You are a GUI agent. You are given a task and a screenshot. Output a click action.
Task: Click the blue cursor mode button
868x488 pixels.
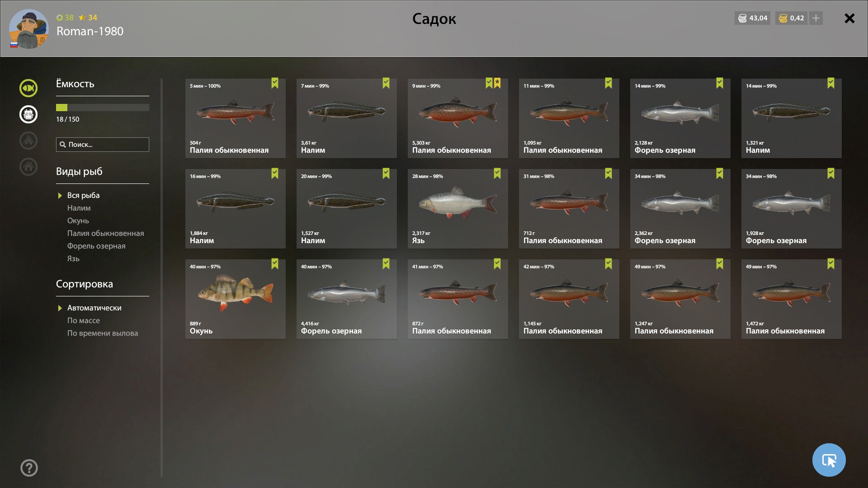829,460
